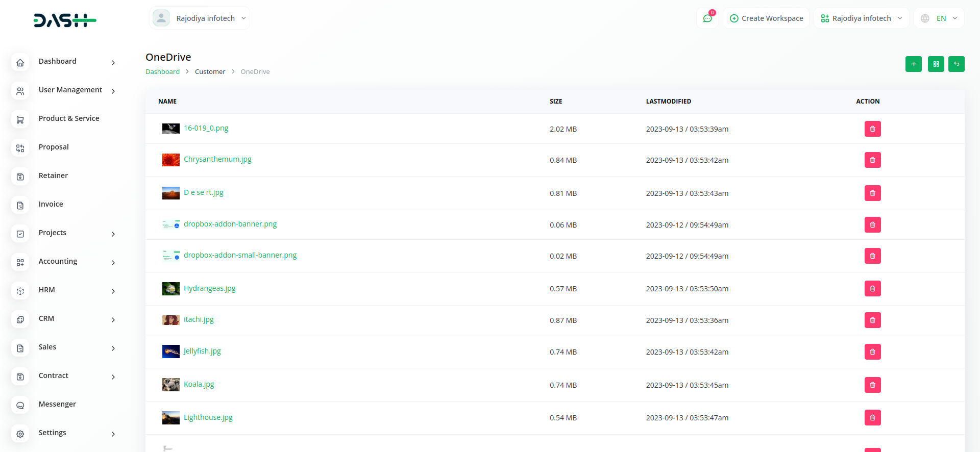980x452 pixels.
Task: Click trash icon for Koala.jpg
Action: (x=872, y=385)
